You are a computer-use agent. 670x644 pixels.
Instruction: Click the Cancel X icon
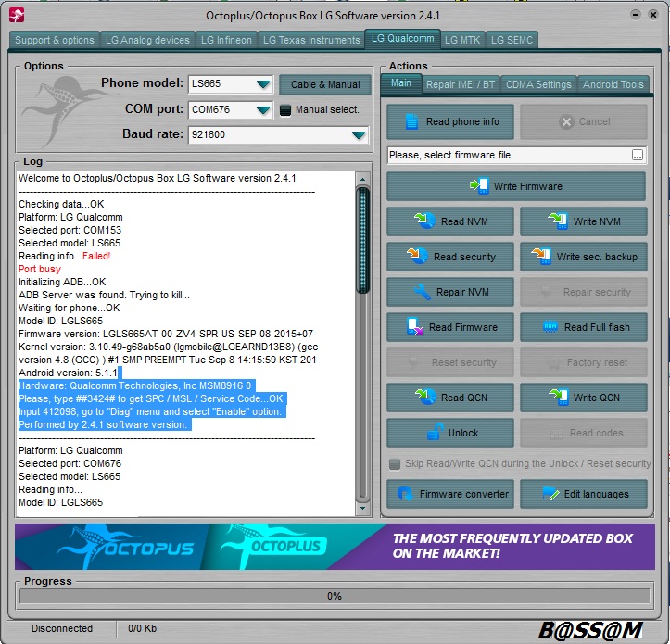pos(566,122)
